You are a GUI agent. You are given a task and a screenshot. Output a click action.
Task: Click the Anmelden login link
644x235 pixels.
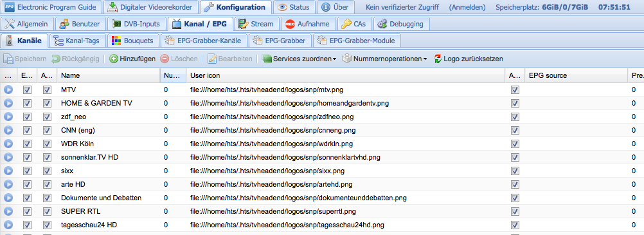(x=467, y=7)
